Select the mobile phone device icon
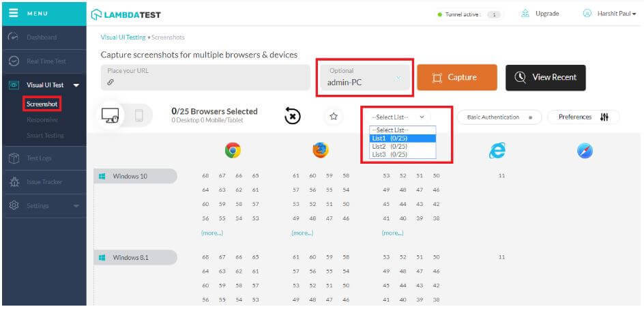 [x=138, y=116]
